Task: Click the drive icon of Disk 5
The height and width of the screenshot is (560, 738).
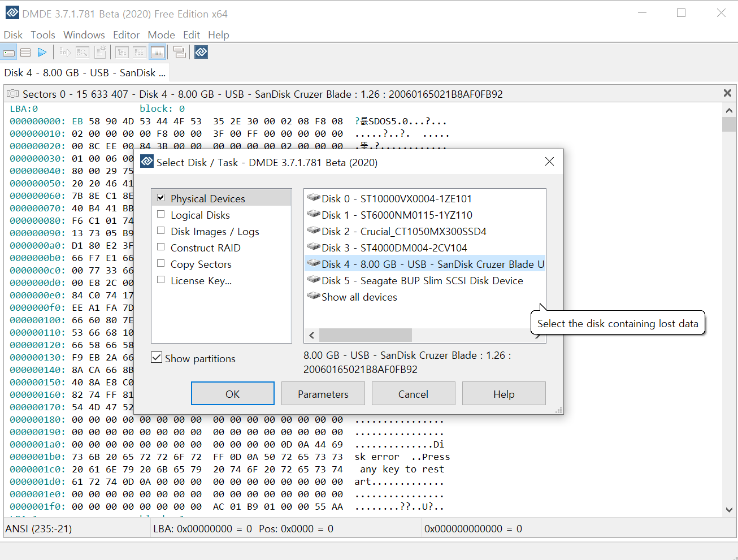Action: (314, 280)
